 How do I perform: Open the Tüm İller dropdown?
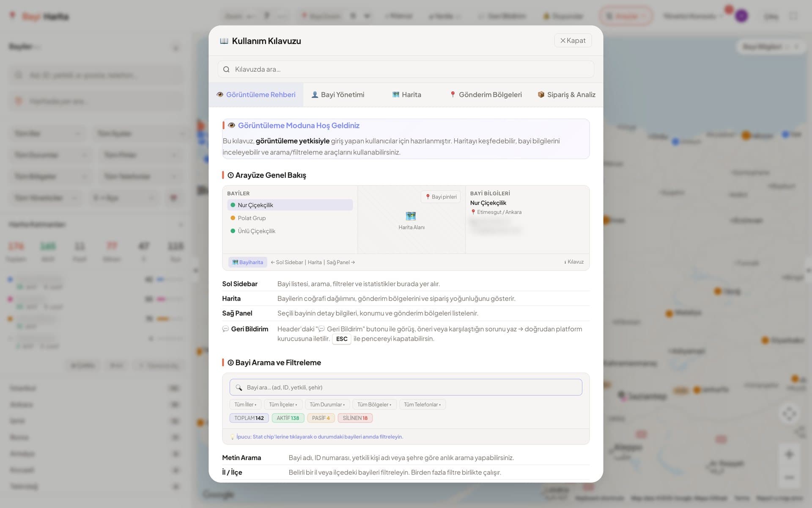tap(245, 405)
